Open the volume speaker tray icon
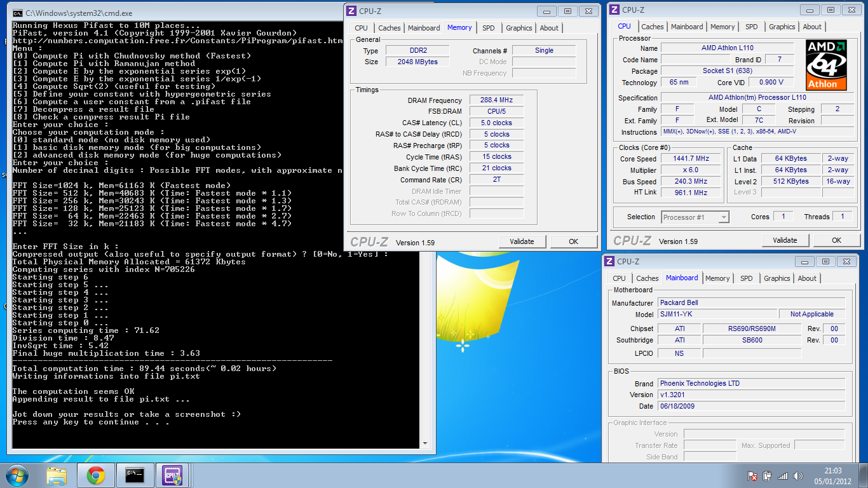This screenshot has height=488, width=868. tap(797, 475)
